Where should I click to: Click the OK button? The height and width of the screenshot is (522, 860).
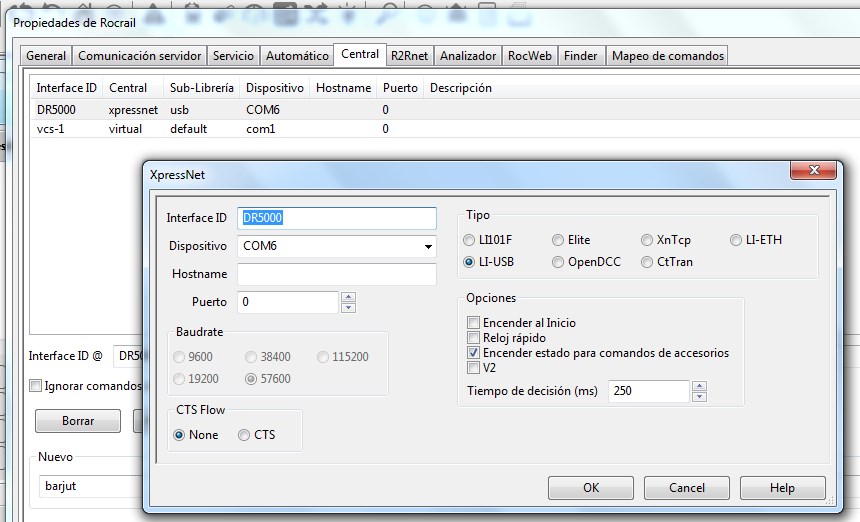coord(591,487)
